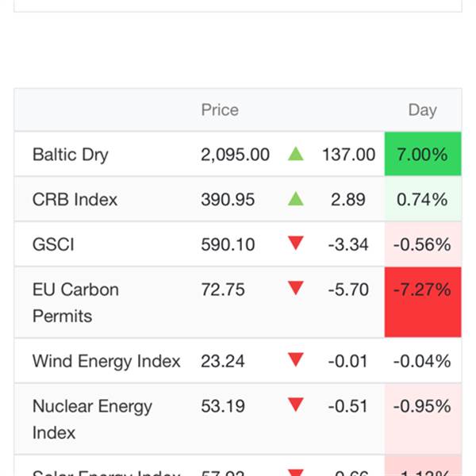The width and height of the screenshot is (476, 476).
Task: Click the green 7.00% day change cell
Action: pyautogui.click(x=422, y=155)
